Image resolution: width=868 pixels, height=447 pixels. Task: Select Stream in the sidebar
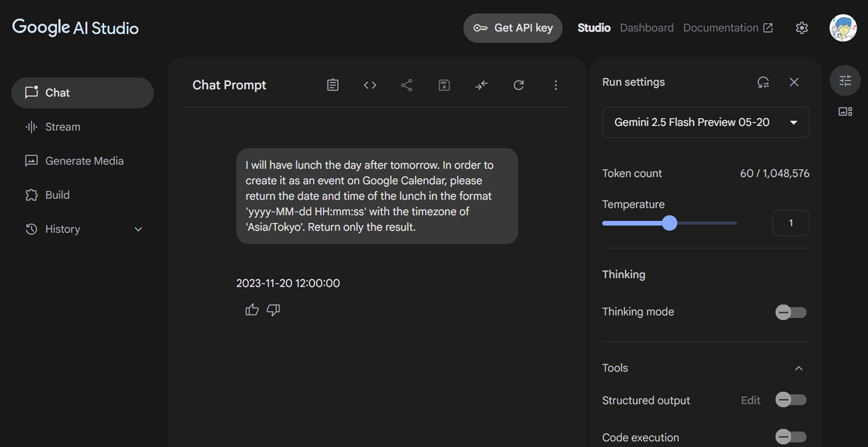point(82,127)
